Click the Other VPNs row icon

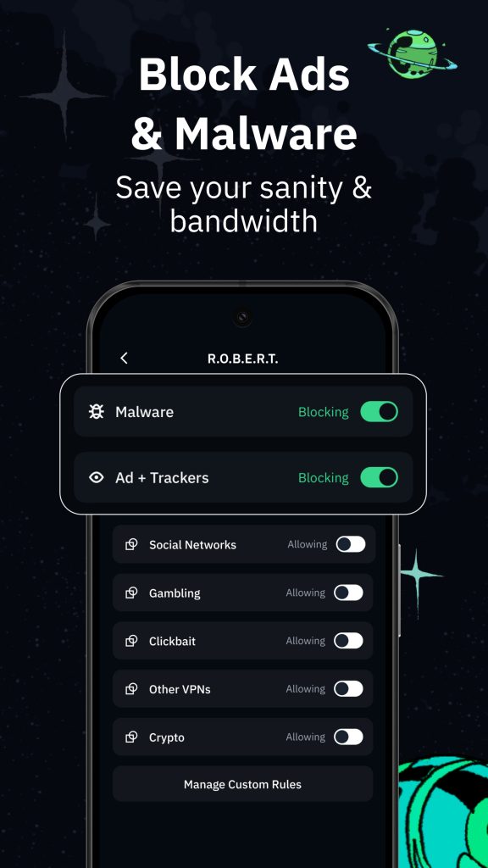pyautogui.click(x=131, y=688)
